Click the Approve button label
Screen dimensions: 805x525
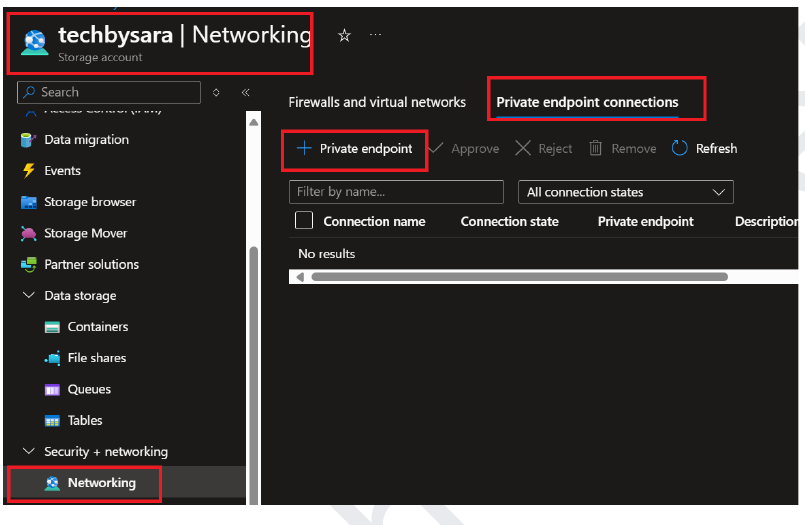click(x=475, y=149)
